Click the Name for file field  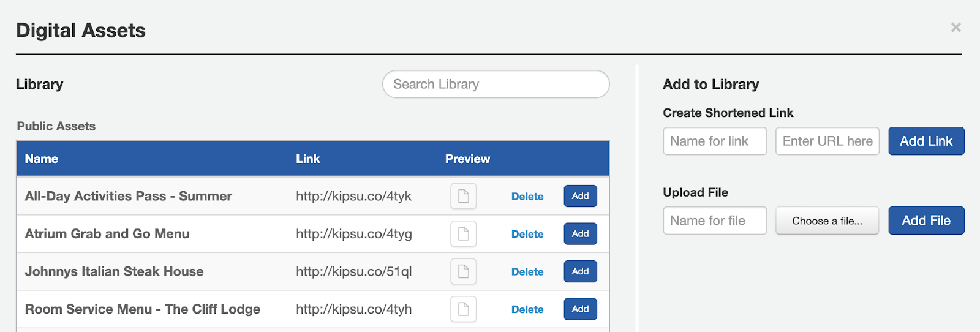point(715,221)
